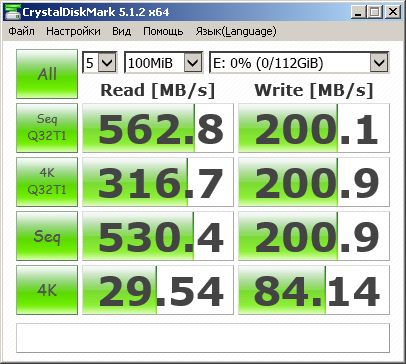Open the Вид menu
This screenshot has width=406, height=364.
pyautogui.click(x=121, y=31)
